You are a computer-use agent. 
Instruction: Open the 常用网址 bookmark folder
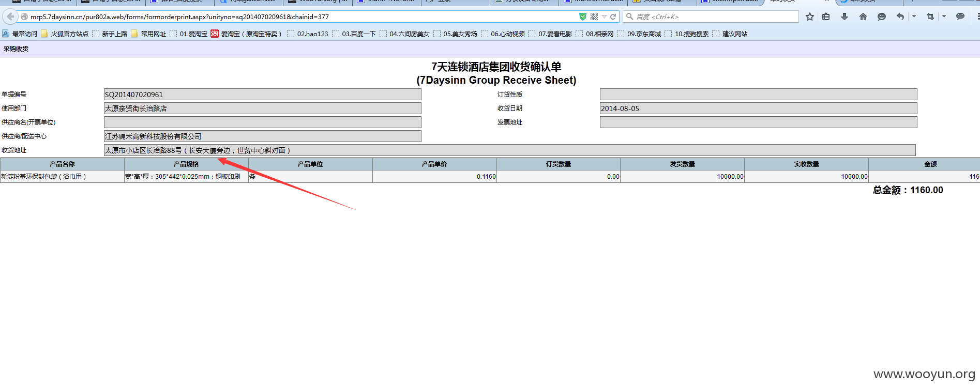tap(148, 34)
